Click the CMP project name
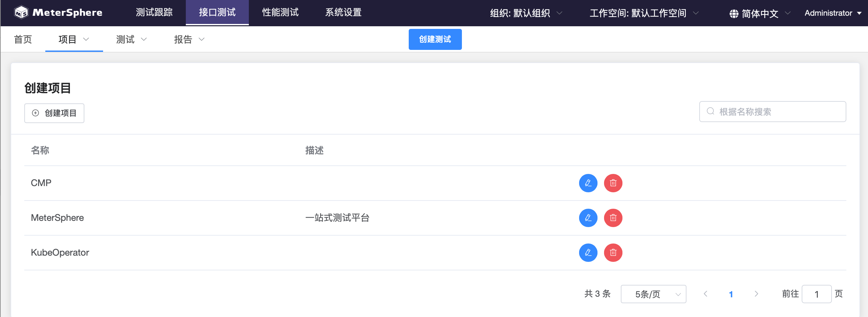Viewport: 868px width, 317px height. [41, 183]
